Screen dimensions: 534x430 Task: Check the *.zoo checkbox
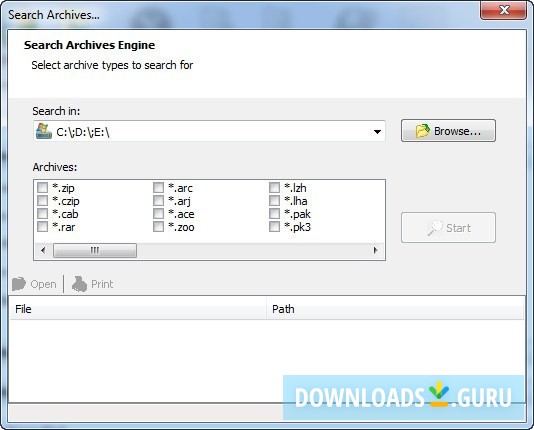[158, 227]
